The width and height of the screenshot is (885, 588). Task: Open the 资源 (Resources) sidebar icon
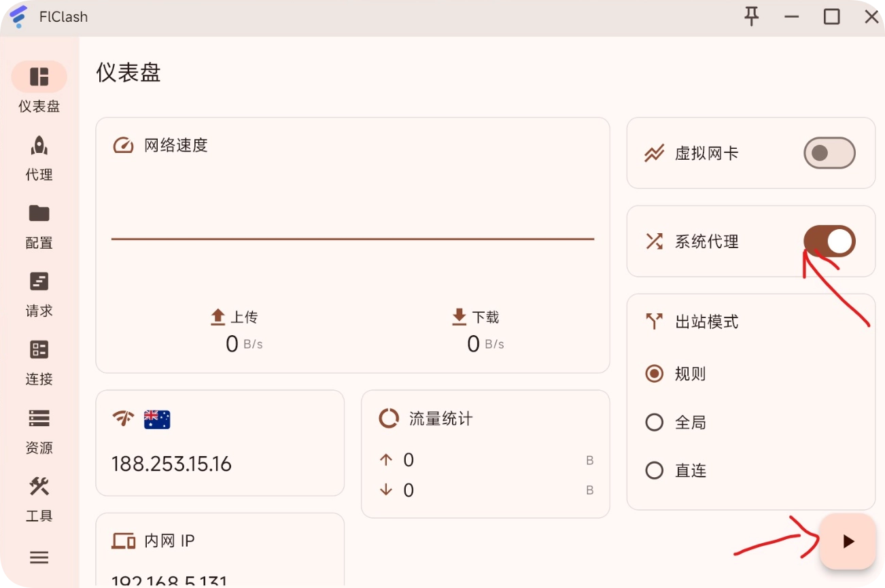click(39, 417)
